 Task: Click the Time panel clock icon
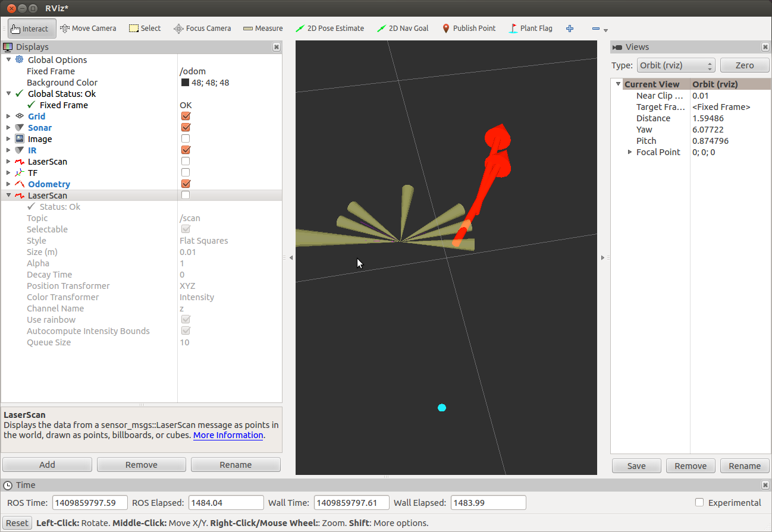(8, 485)
